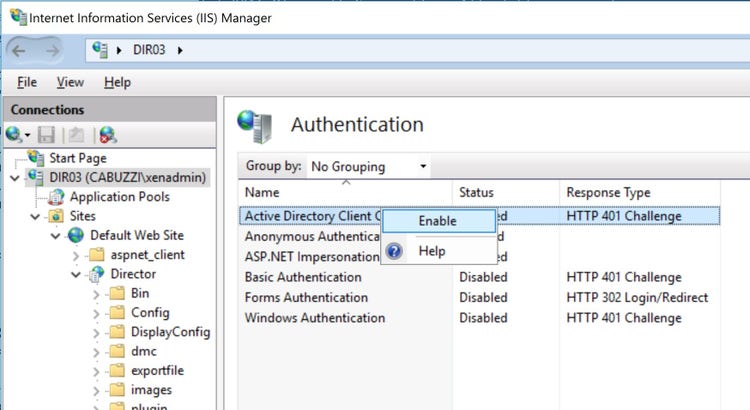Collapse the DIR03 server node
Screen dimensions: 750x410
point(15,178)
